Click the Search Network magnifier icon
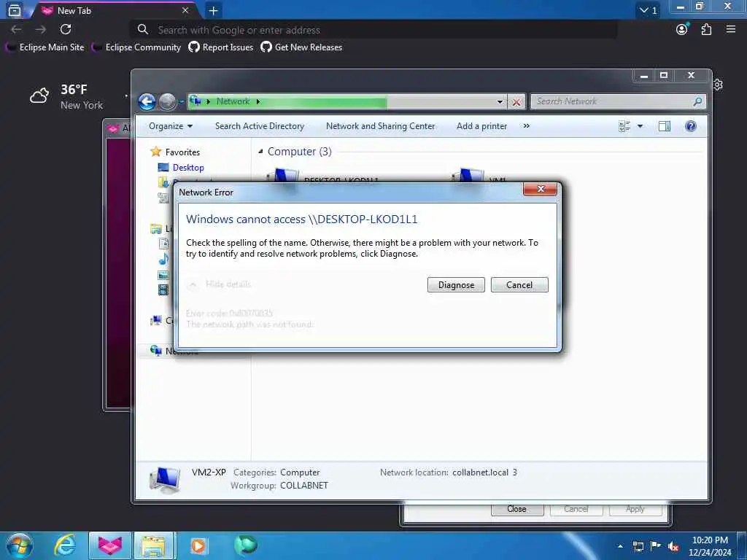The image size is (747, 560). tap(697, 101)
